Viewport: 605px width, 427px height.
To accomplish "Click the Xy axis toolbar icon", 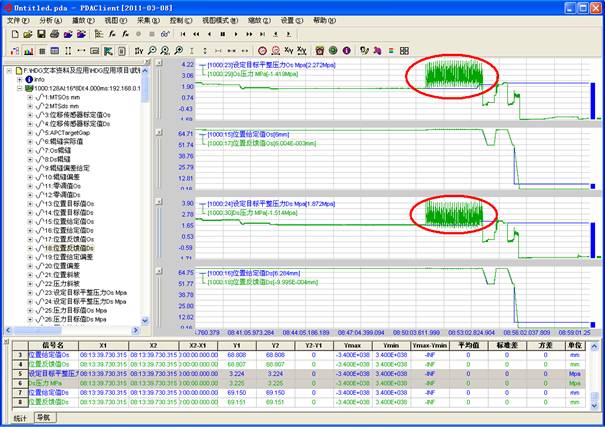I will pos(289,50).
